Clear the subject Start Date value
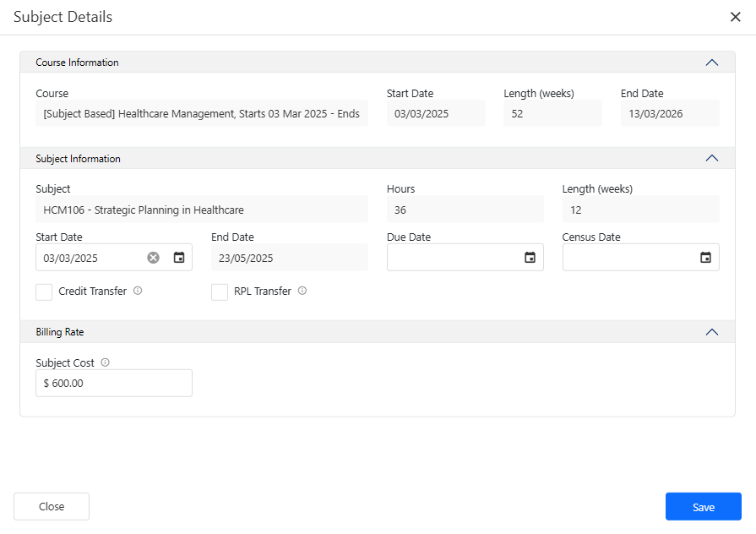The width and height of the screenshot is (756, 534). (153, 258)
